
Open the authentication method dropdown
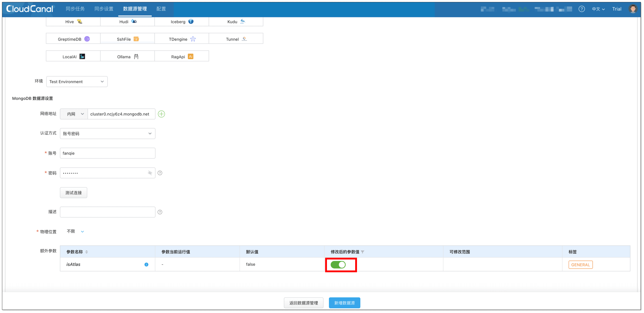[108, 134]
